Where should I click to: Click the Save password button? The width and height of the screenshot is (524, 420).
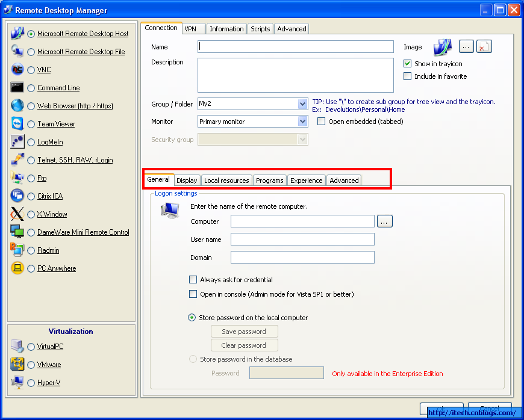pyautogui.click(x=245, y=332)
